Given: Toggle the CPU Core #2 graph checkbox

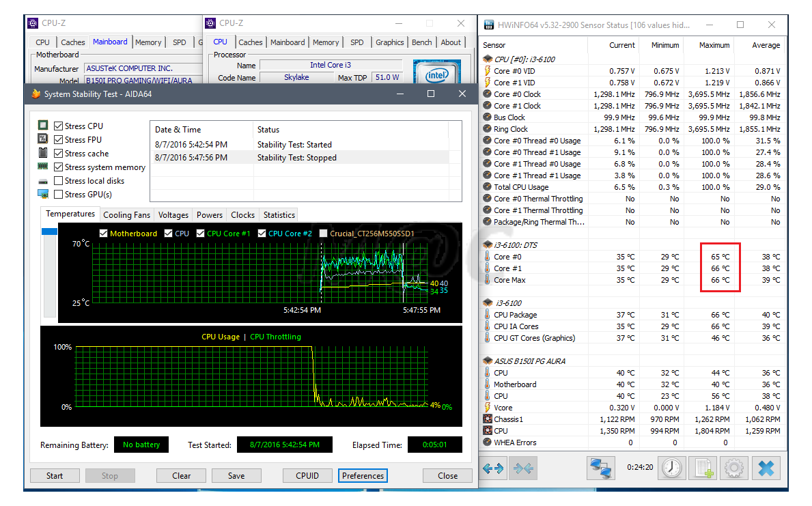Looking at the screenshot, I should click(262, 233).
